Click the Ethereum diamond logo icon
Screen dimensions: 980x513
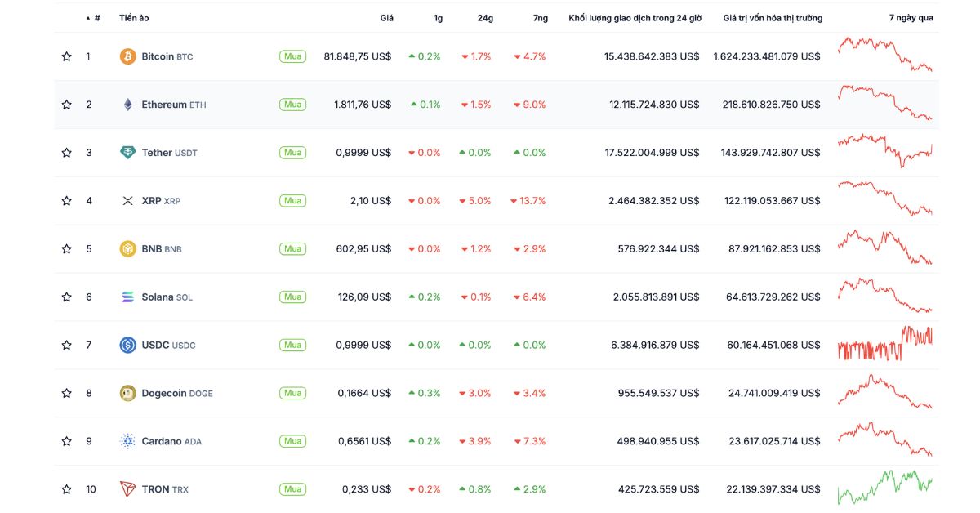click(x=127, y=105)
